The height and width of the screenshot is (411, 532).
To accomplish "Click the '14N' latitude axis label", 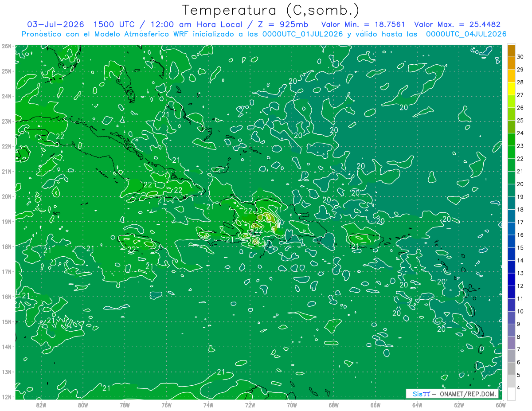I will [6, 347].
